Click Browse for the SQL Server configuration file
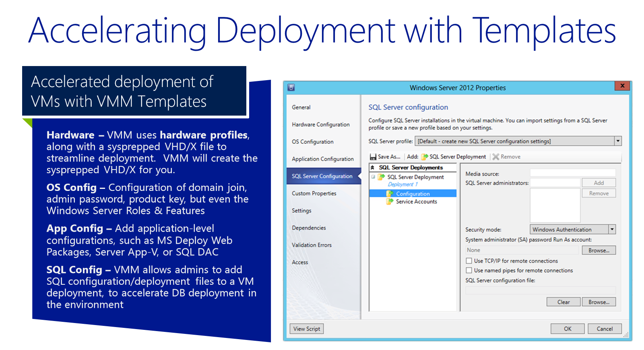This screenshot has width=644, height=350. pos(599,302)
